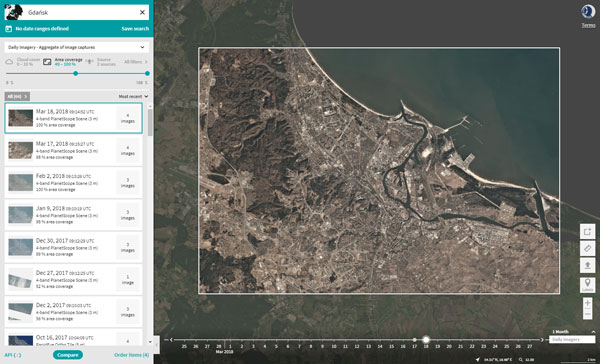The width and height of the screenshot is (600, 364).
Task: Click the zoom level magnifier icon
Action: click(x=521, y=360)
